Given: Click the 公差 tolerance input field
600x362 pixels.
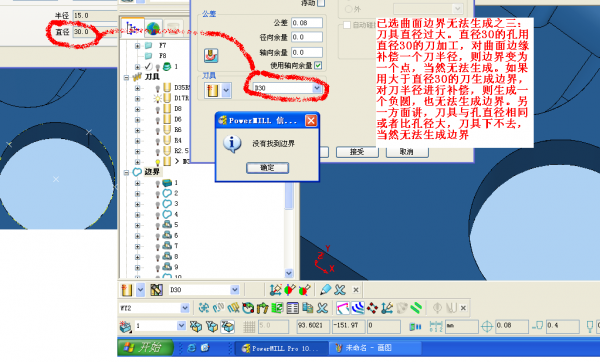Looking at the screenshot, I should point(307,23).
